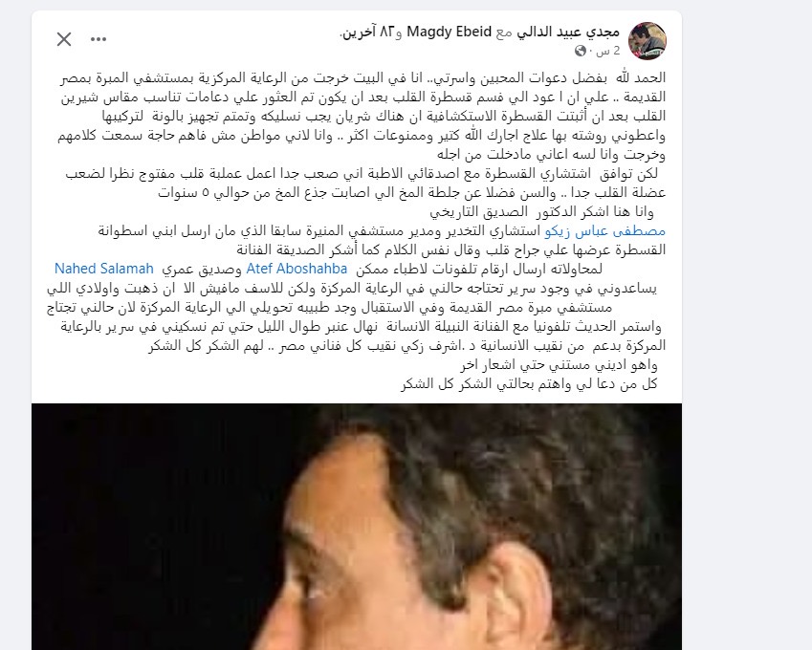The width and height of the screenshot is (812, 650).
Task: Click the line وانا هنا اشكر الدكتور
Action: (541, 211)
